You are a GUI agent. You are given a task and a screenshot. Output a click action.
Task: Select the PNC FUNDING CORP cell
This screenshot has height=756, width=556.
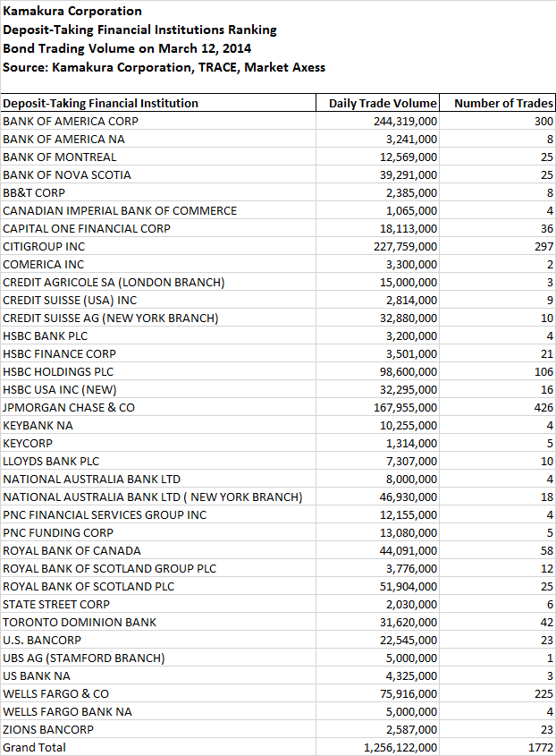click(x=158, y=532)
